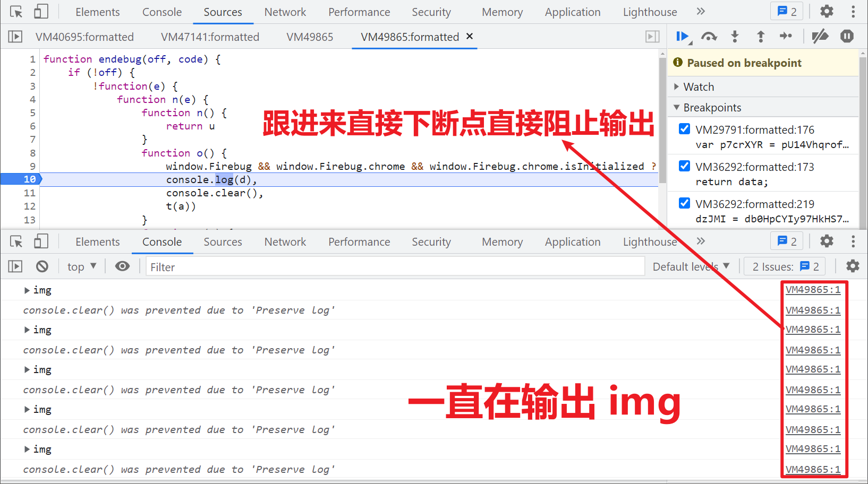Resume script execution
The image size is (868, 484).
(x=683, y=37)
